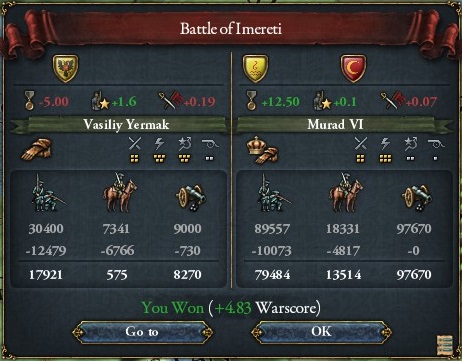Click the soldier star icon beside +1.6
462x361 pixels.
(x=100, y=101)
